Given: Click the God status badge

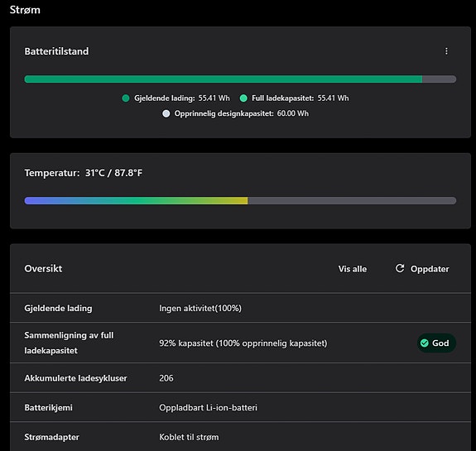Looking at the screenshot, I should point(436,343).
